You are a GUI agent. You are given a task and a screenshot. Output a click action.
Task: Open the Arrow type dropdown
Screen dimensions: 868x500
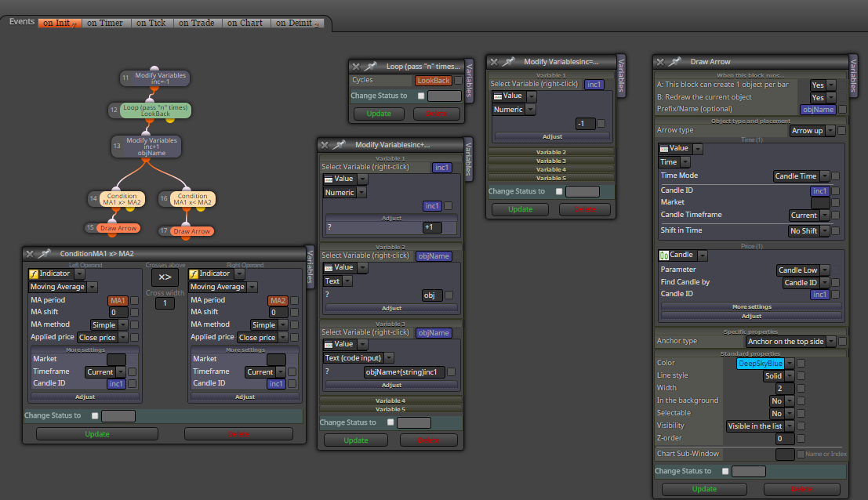812,131
